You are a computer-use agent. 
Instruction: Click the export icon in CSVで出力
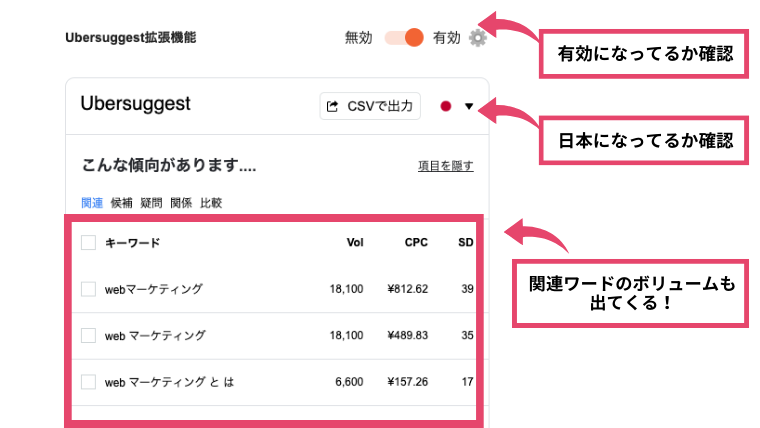tap(332, 106)
